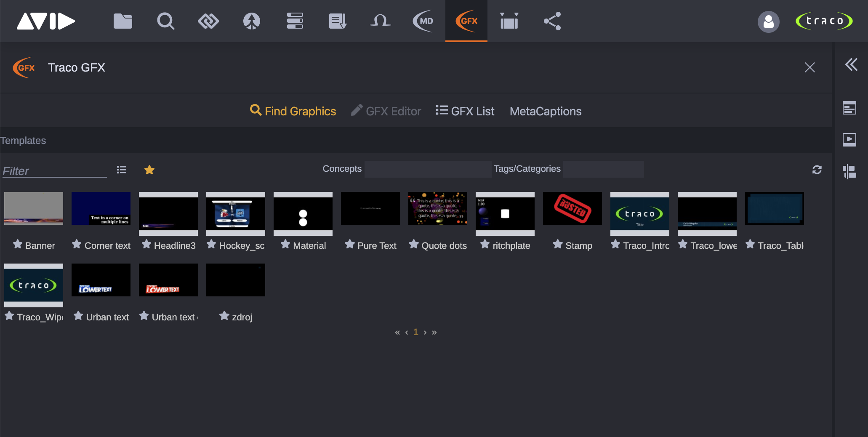Image resolution: width=868 pixels, height=437 pixels.
Task: Favorite the Pure Text template star
Action: coord(350,244)
